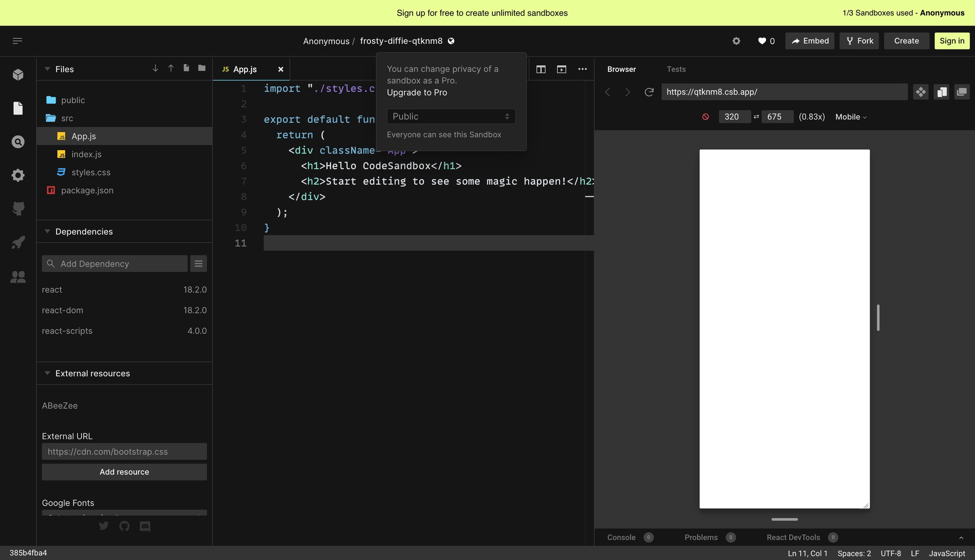Create a new folder with Files header icon
Viewport: 975px width, 560px height.
tap(201, 68)
